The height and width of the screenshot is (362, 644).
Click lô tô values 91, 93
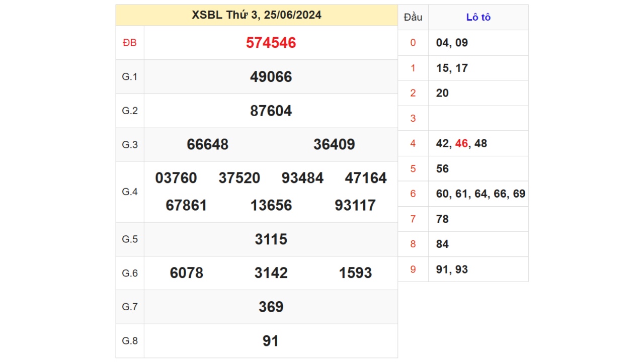coord(452,269)
